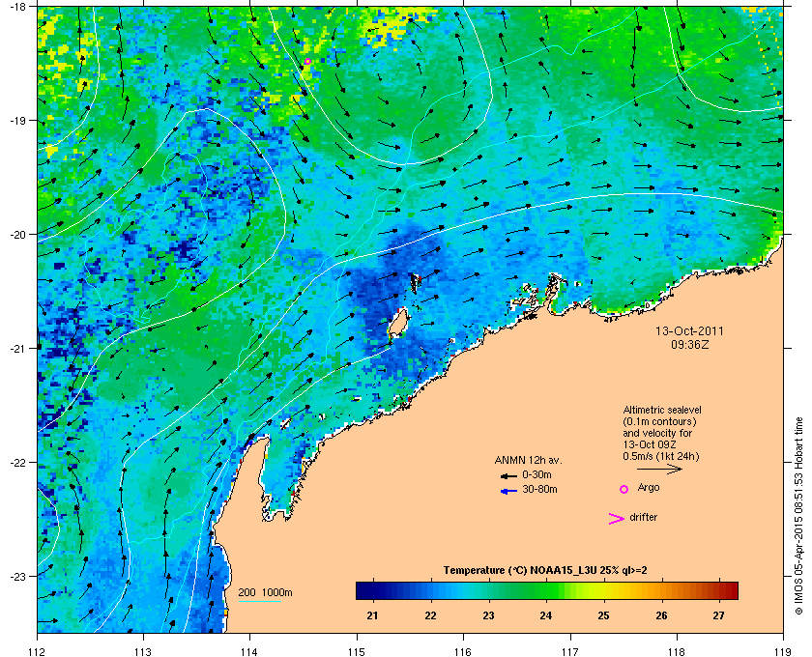Select the dark red end of temperature colorbar
Screen dimensions: 812x657
(730, 590)
